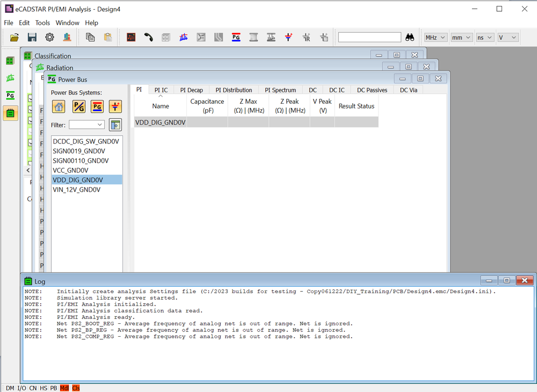The image size is (537, 392).
Task: Save the design with the floppy disk icon
Action: [x=32, y=37]
